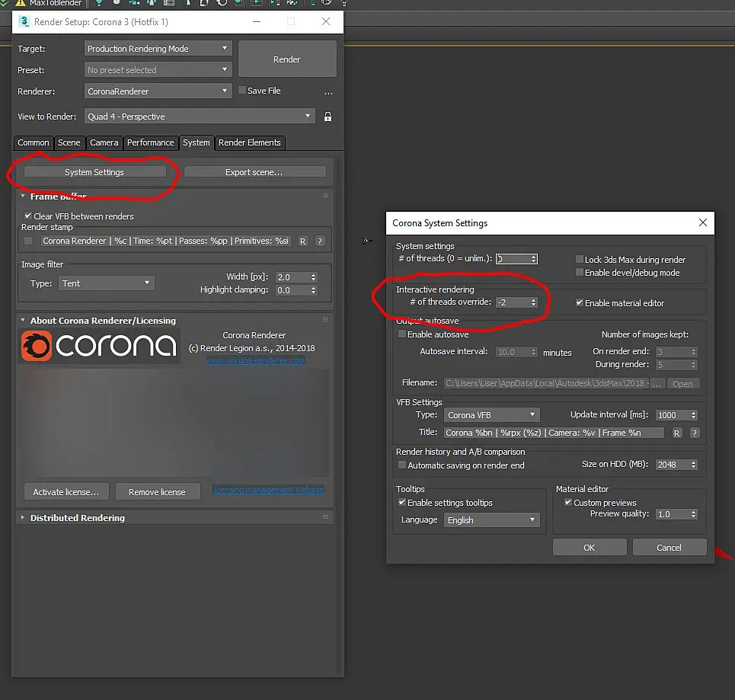The width and height of the screenshot is (735, 700).
Task: Open the Renderer dropdown
Action: click(x=158, y=91)
